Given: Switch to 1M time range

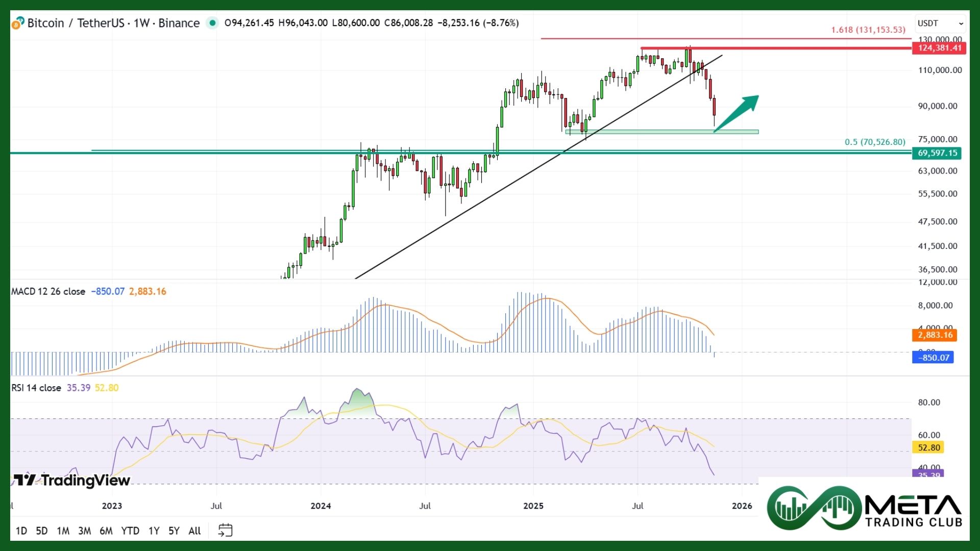Looking at the screenshot, I should (63, 531).
